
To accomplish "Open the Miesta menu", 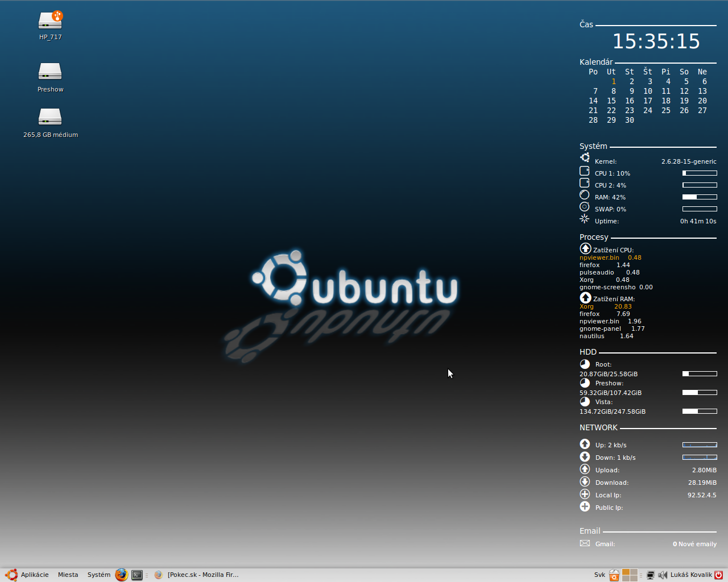I will [x=68, y=575].
